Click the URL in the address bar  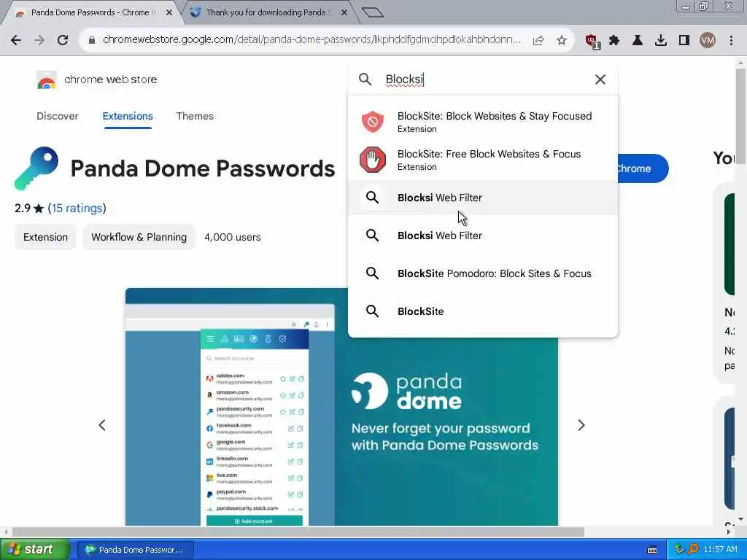[x=312, y=40]
